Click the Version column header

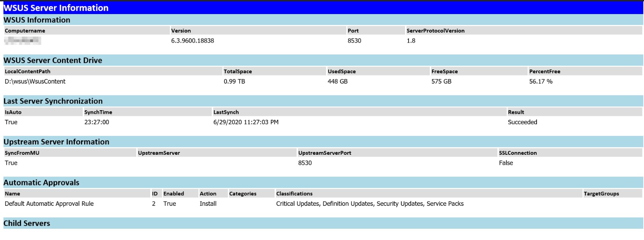[x=181, y=31]
